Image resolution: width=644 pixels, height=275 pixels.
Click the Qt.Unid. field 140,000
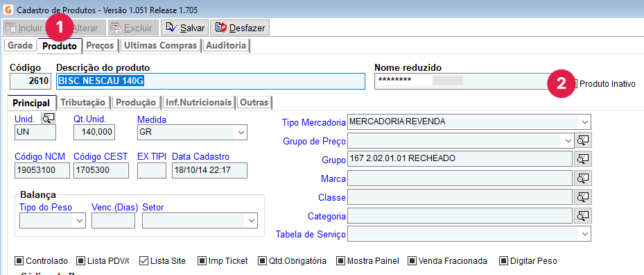coord(94,133)
